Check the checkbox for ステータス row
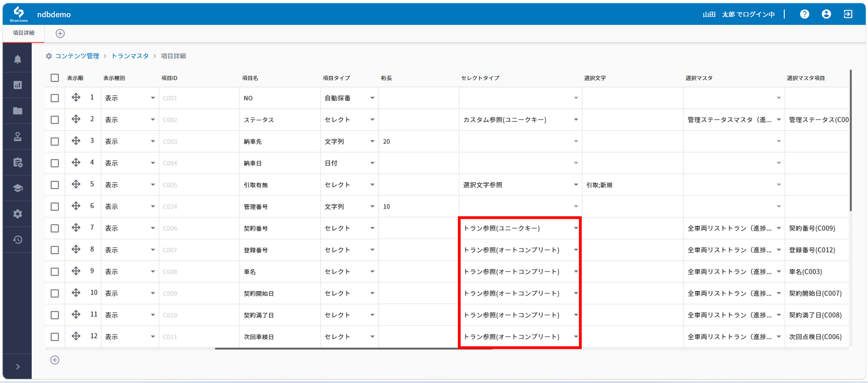This screenshot has height=383, width=868. 55,120
